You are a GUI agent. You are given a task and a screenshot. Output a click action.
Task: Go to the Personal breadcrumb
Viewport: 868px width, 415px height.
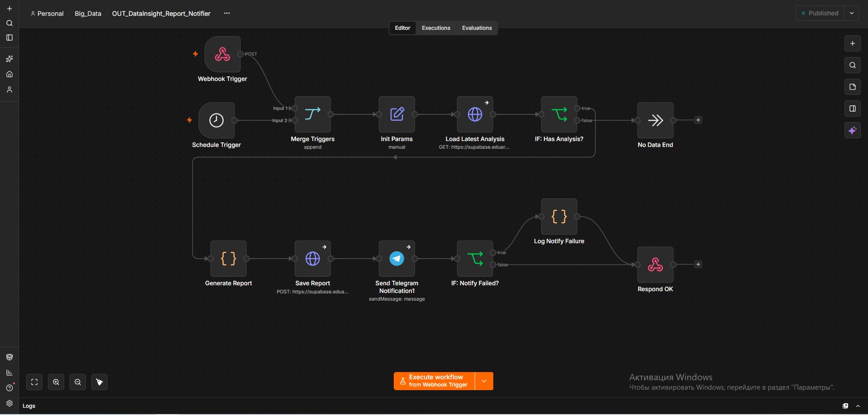(x=47, y=14)
